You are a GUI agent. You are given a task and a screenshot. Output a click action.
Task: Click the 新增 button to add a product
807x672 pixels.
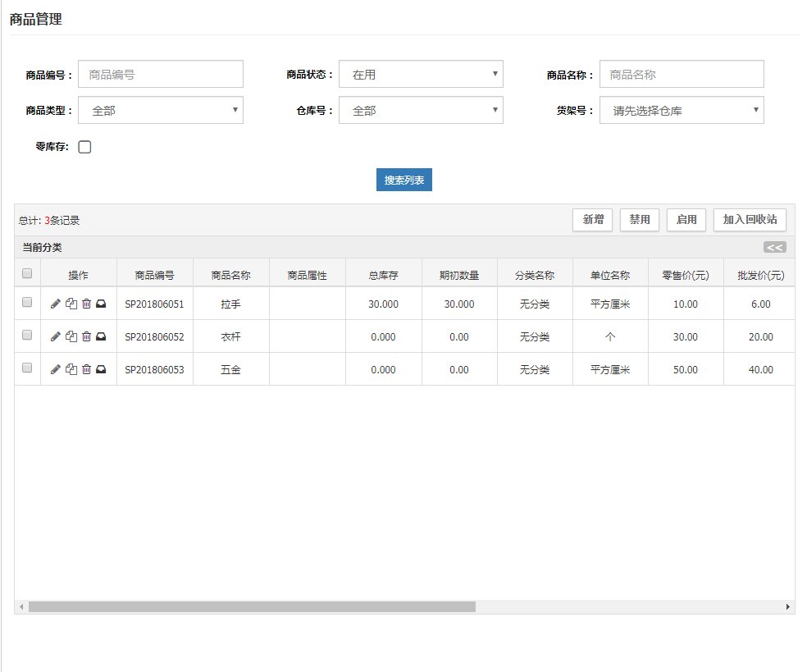[x=592, y=220]
